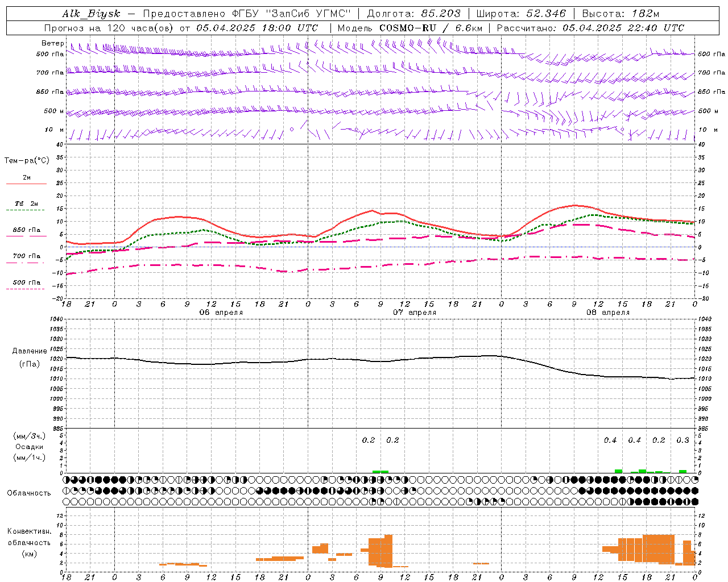Click the Рассчитано: 05.04.2025 22:40 UTC timestamp
Screen dimensions: 728x582
pyautogui.click(x=590, y=28)
